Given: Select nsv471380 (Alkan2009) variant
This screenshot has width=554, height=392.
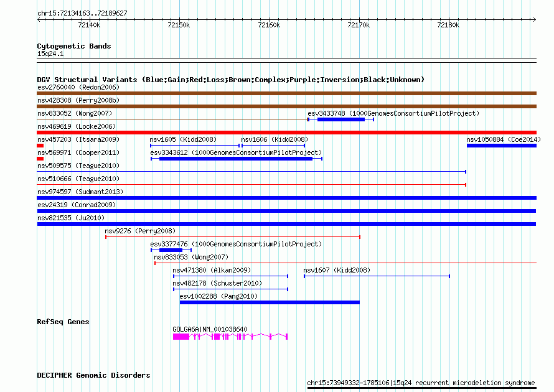Looking at the screenshot, I should point(212,270).
